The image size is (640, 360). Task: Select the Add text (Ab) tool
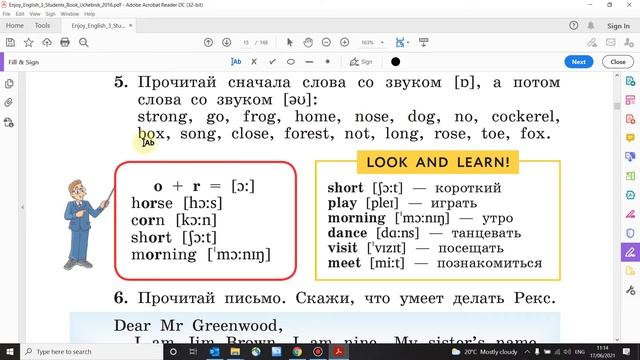click(x=236, y=62)
